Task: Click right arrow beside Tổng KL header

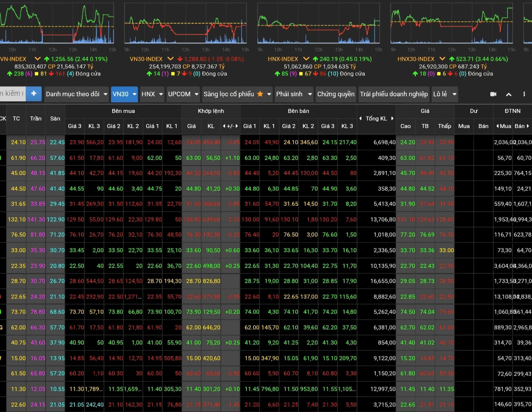Action: 392,118
